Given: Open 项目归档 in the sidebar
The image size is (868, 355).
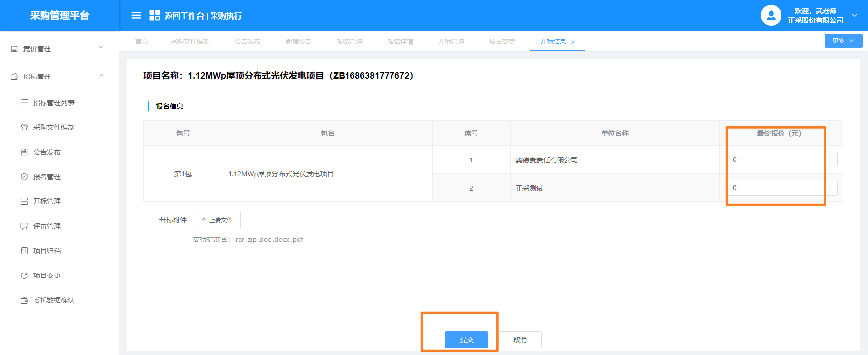Looking at the screenshot, I should coord(46,251).
